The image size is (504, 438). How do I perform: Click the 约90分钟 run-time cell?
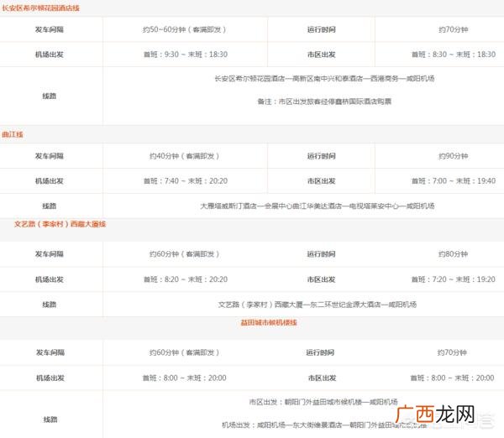454,156
